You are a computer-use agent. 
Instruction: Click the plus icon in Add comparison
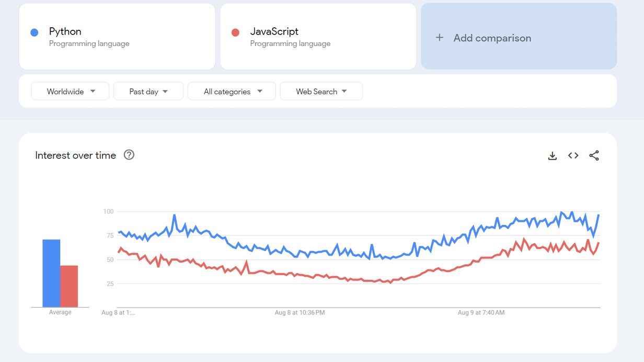[x=440, y=38]
